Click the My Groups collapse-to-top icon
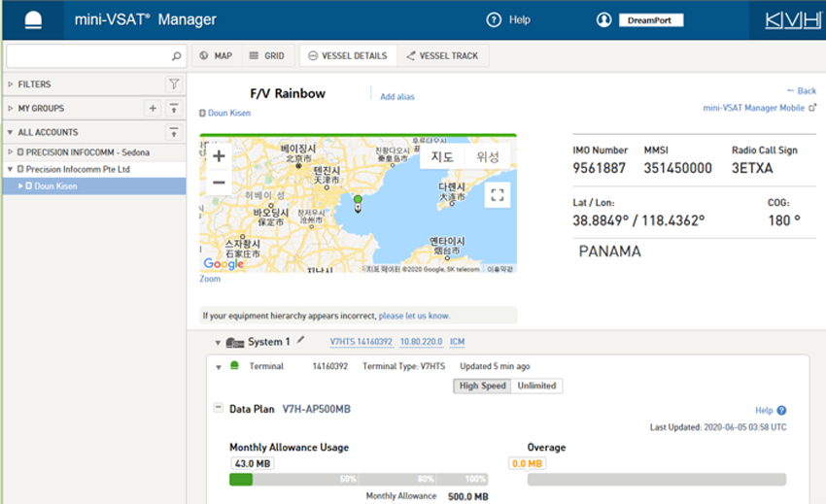Viewport: 826px width, 504px height. pos(174,108)
